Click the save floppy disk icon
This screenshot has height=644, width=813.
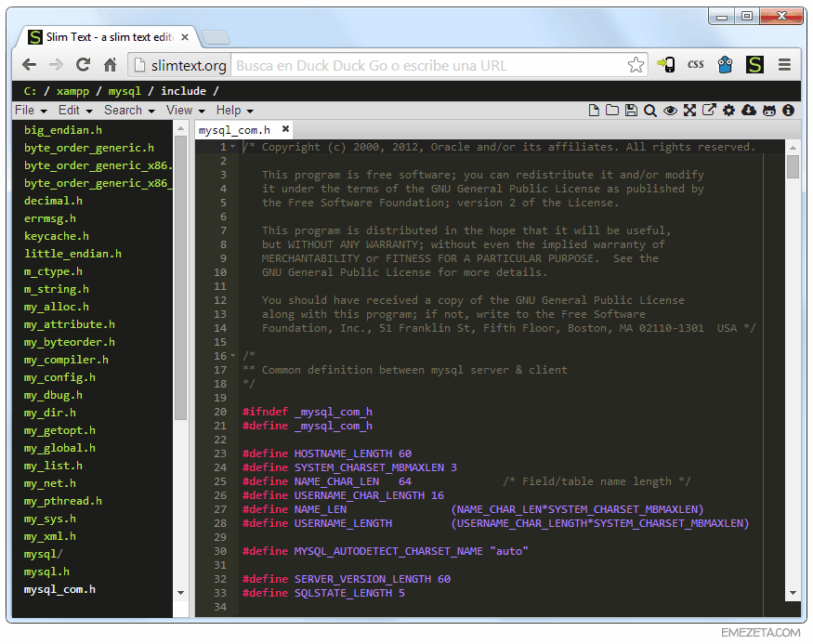coord(631,110)
